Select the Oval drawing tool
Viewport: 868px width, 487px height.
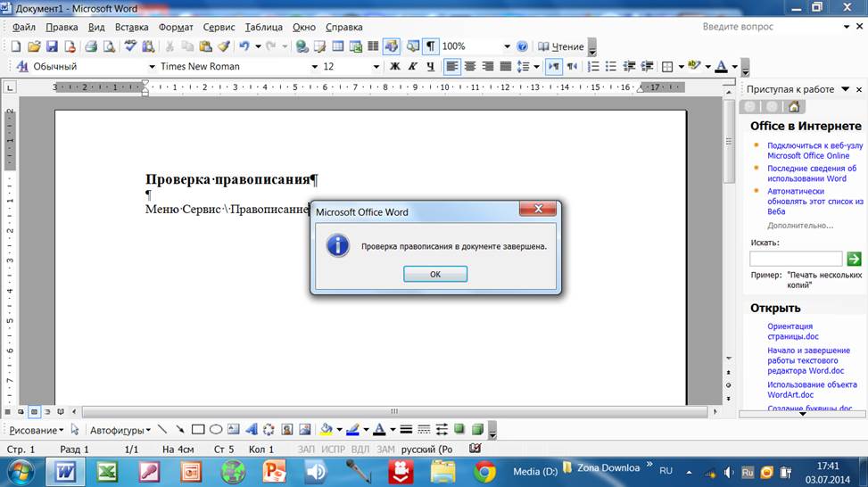point(216,429)
